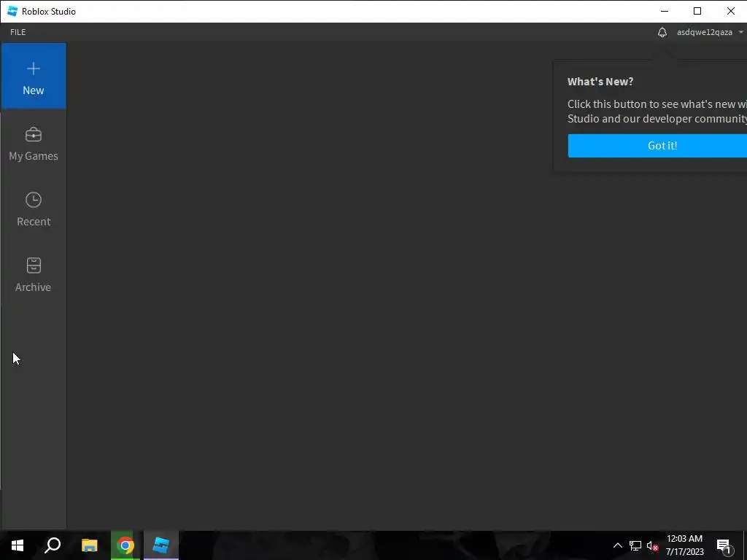
Task: Click the Roblox Studio taskbar icon
Action: point(161,545)
